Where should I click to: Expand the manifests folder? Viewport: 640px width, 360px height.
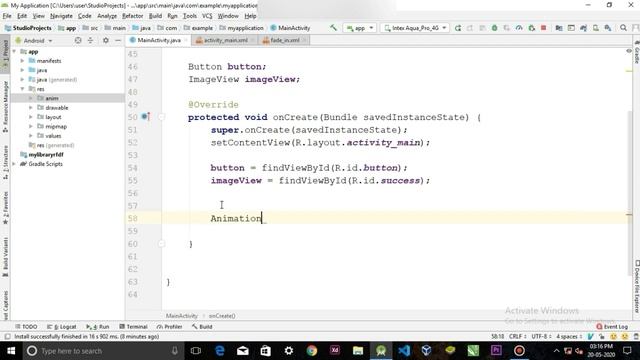pyautogui.click(x=22, y=61)
